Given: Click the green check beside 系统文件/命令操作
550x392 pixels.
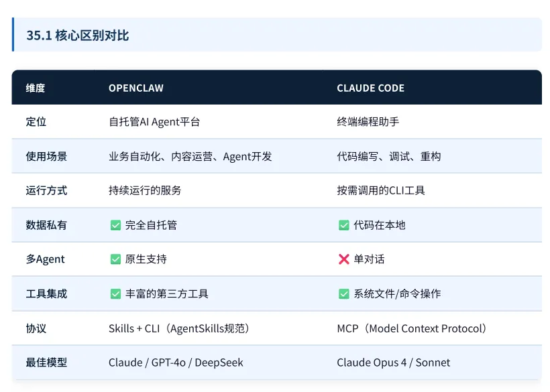Looking at the screenshot, I should [x=343, y=294].
